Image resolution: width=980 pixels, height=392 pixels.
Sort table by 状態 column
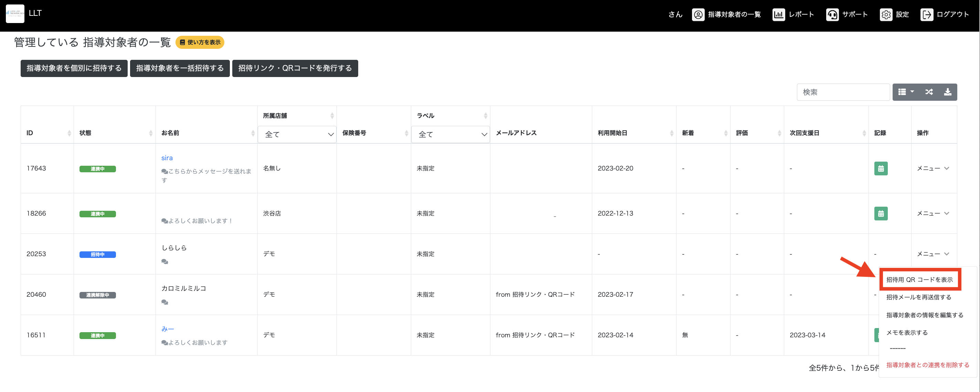coord(115,133)
